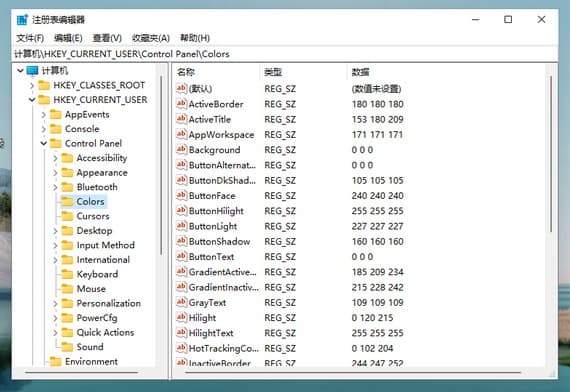Click the Colors folder icon in tree

(67, 201)
